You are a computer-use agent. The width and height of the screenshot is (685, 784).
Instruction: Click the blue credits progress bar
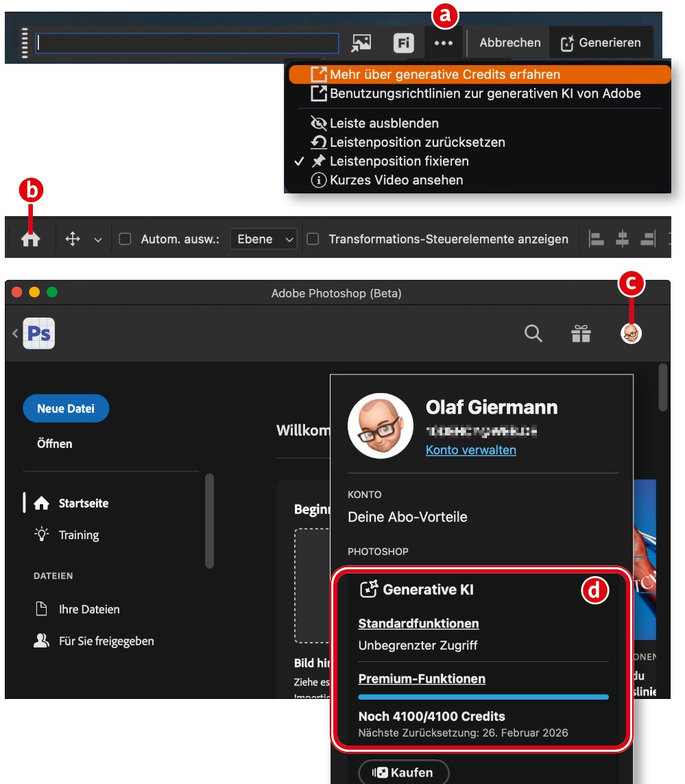483,696
